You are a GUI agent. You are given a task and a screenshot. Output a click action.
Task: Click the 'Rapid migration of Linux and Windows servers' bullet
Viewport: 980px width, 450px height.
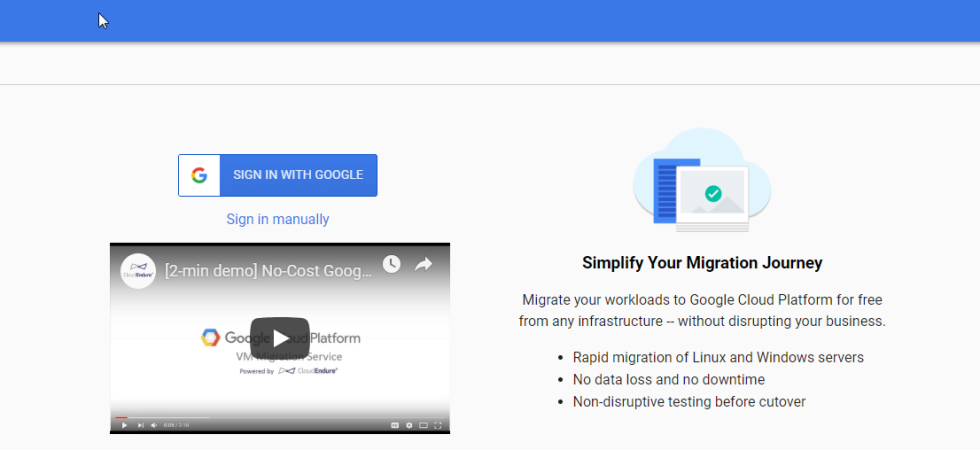tap(718, 358)
